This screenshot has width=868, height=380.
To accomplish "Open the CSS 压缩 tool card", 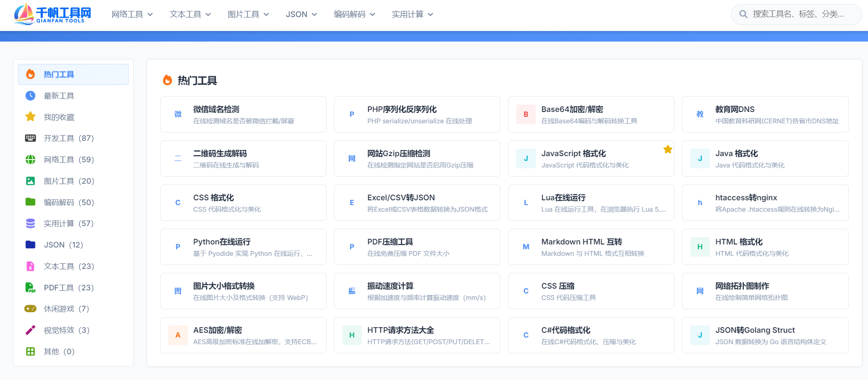I will pos(591,291).
